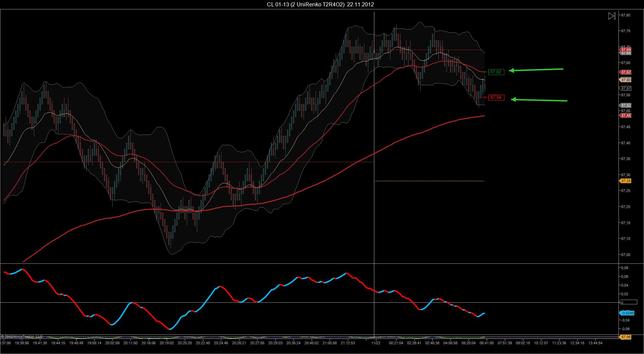Click the gray 87,52 price marker
The image size is (644, 354).
626,105
